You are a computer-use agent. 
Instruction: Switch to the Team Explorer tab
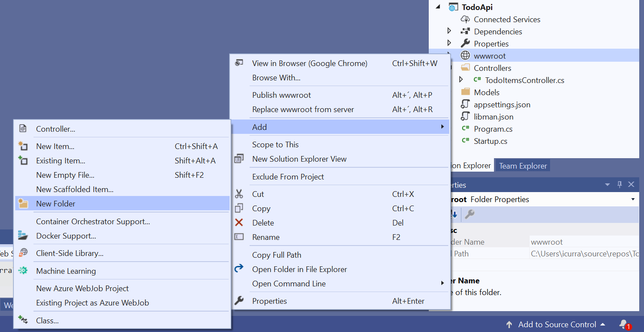click(522, 165)
